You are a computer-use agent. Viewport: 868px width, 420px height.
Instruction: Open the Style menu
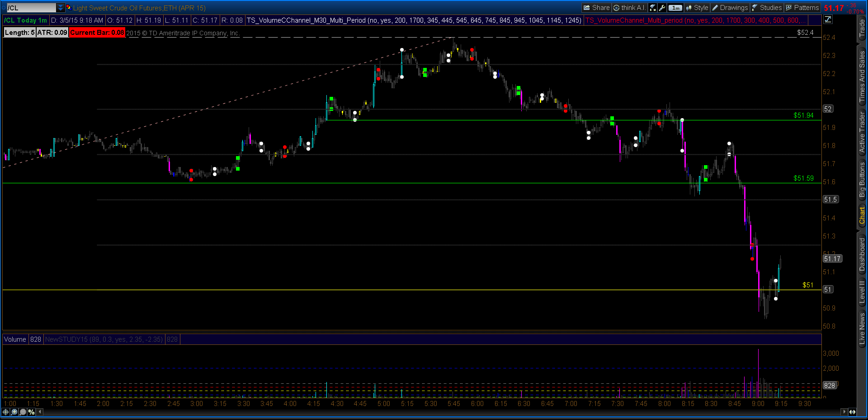coord(697,8)
